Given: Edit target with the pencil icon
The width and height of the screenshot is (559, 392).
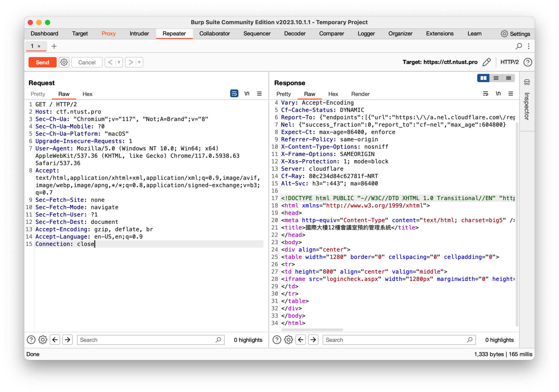Looking at the screenshot, I should 487,62.
